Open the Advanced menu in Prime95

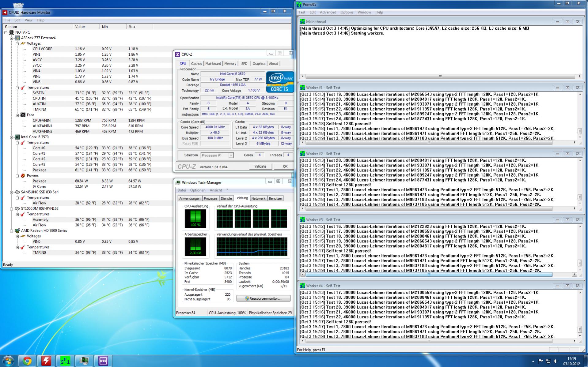coord(328,12)
